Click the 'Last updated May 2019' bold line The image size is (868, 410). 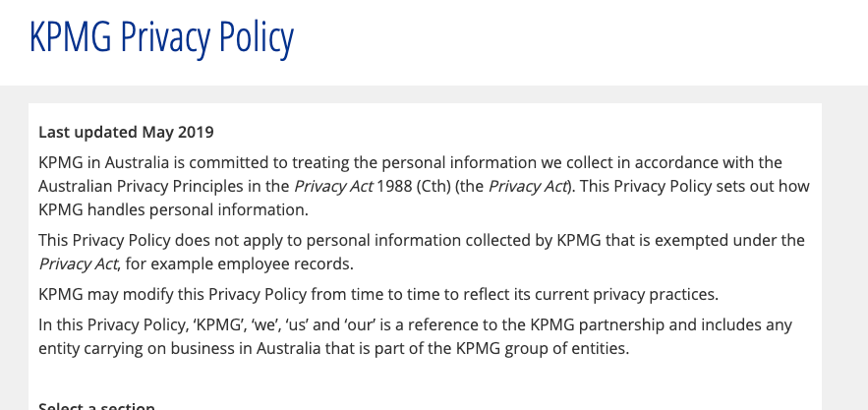click(x=126, y=133)
